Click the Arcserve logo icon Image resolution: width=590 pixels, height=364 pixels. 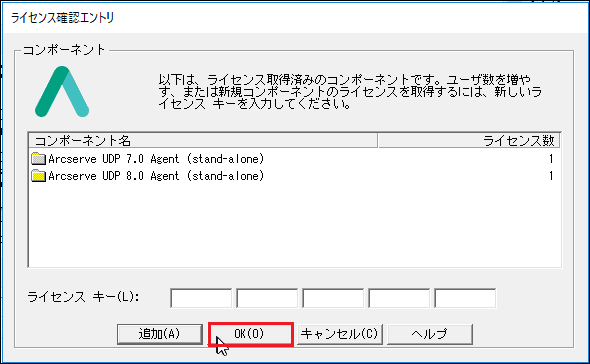pyautogui.click(x=62, y=91)
